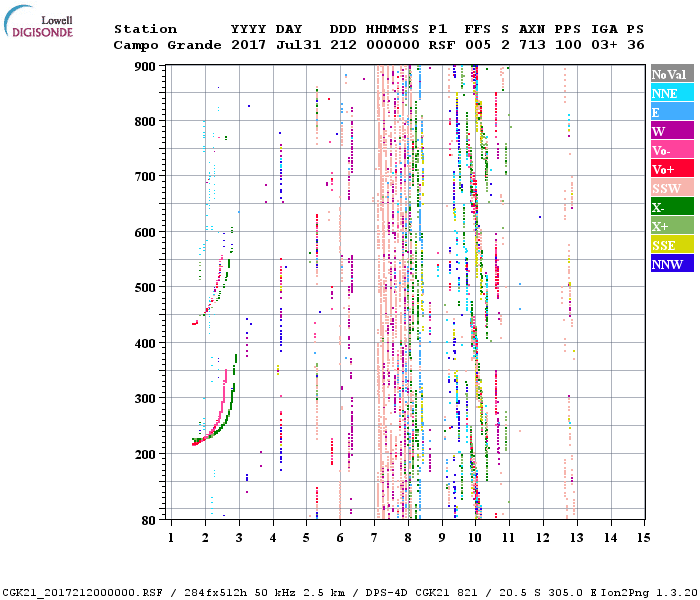Click the dark green X- legend swatch
The height and width of the screenshot is (600, 700).
click(x=671, y=207)
